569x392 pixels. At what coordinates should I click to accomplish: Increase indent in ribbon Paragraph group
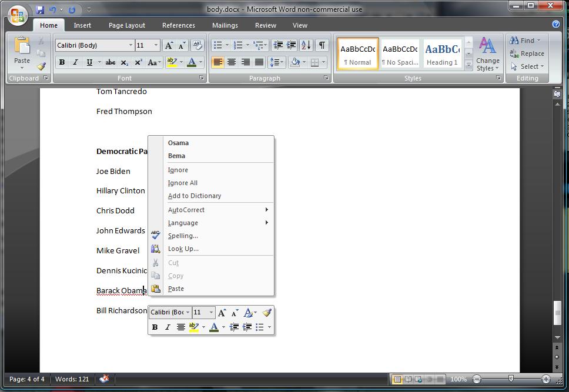(x=292, y=45)
